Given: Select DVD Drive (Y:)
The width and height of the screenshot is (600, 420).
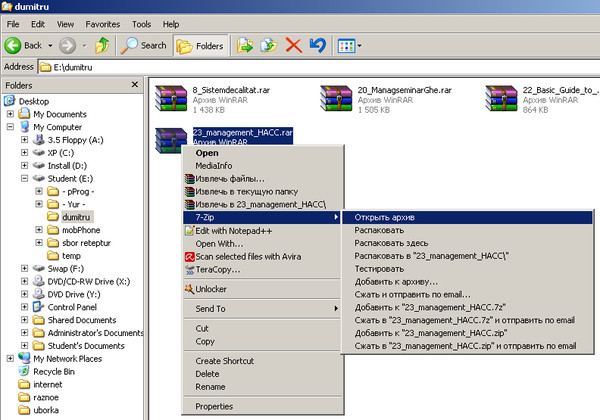Looking at the screenshot, I should pos(74,295).
